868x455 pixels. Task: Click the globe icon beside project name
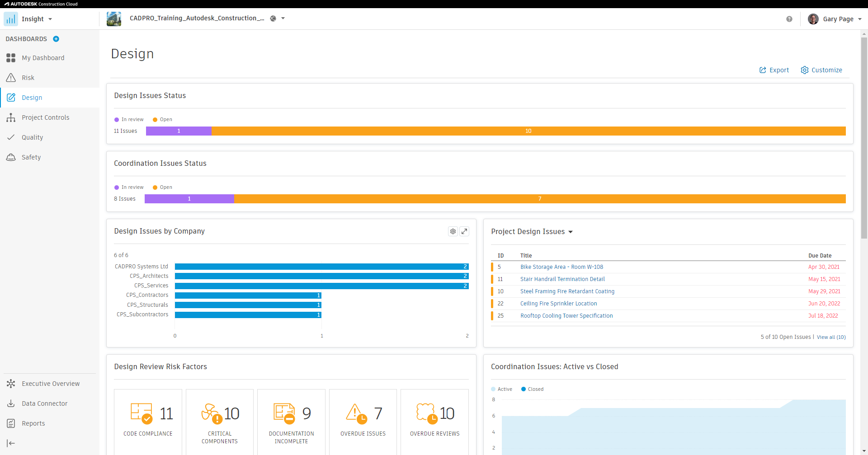pyautogui.click(x=273, y=19)
